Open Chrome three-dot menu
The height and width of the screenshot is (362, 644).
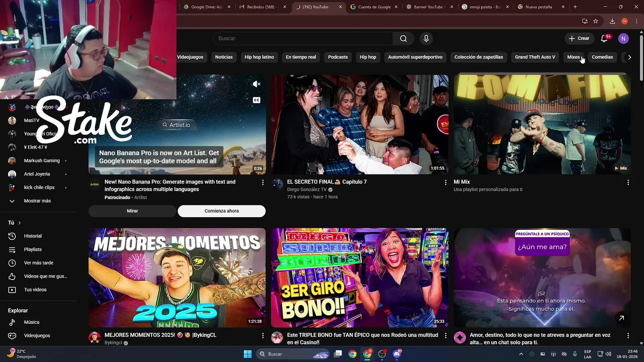pos(635,21)
